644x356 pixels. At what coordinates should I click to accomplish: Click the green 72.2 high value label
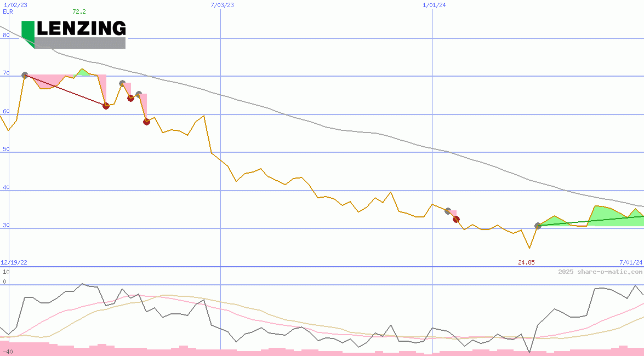coord(79,12)
